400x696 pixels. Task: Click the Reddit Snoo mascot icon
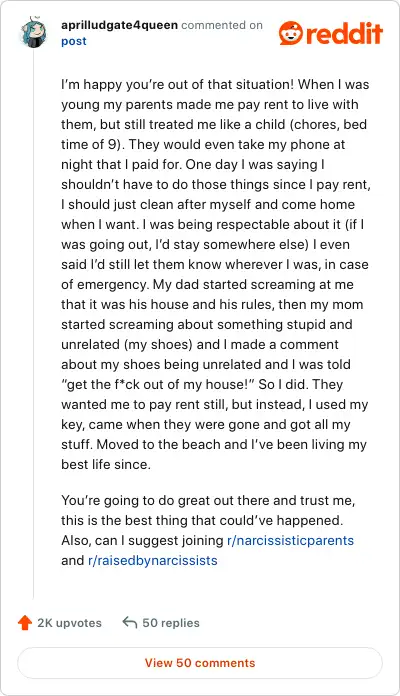291,33
